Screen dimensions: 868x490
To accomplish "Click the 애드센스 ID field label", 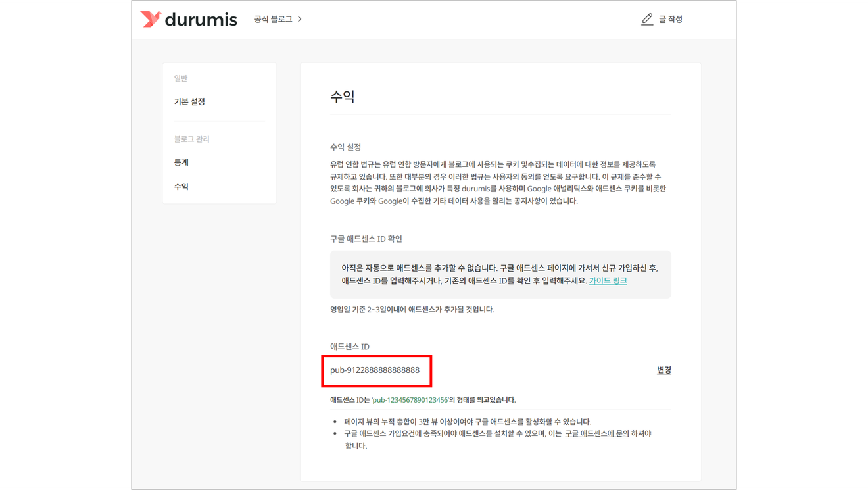I will coord(350,347).
